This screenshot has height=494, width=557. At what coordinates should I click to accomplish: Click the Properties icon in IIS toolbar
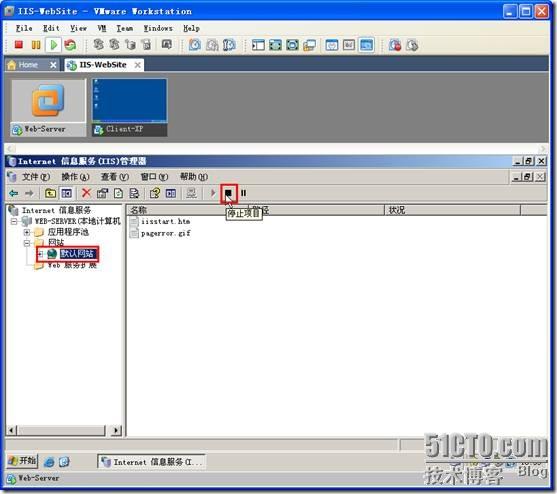point(102,193)
